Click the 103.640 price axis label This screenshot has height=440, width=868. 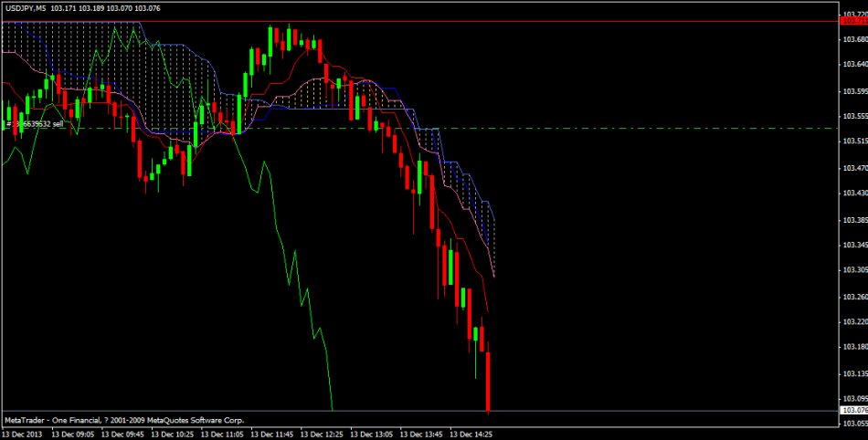(853, 65)
